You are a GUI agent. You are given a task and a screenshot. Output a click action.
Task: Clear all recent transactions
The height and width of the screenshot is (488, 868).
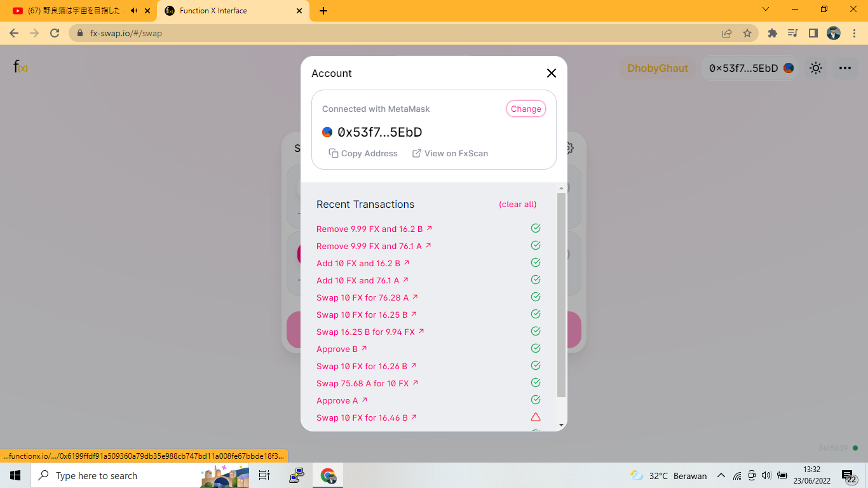(517, 204)
